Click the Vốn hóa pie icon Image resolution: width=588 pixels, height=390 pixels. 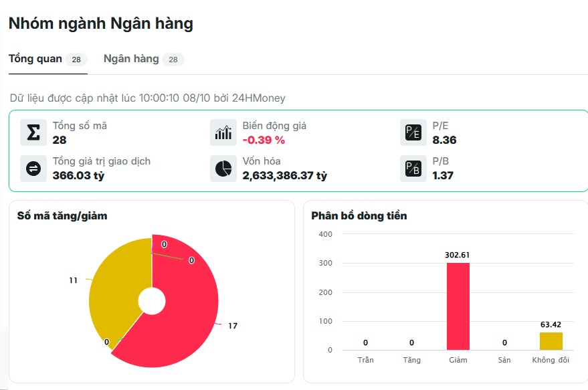point(223,169)
